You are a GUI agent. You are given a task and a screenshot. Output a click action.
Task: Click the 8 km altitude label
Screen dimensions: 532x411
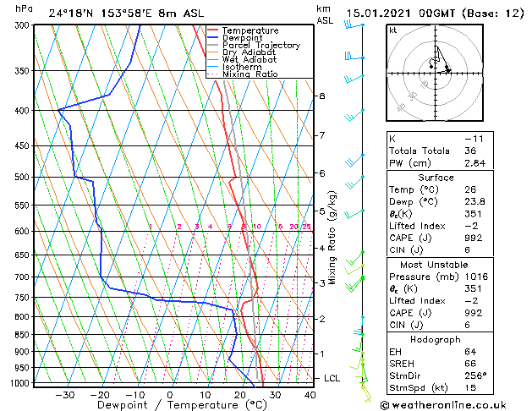point(322,96)
